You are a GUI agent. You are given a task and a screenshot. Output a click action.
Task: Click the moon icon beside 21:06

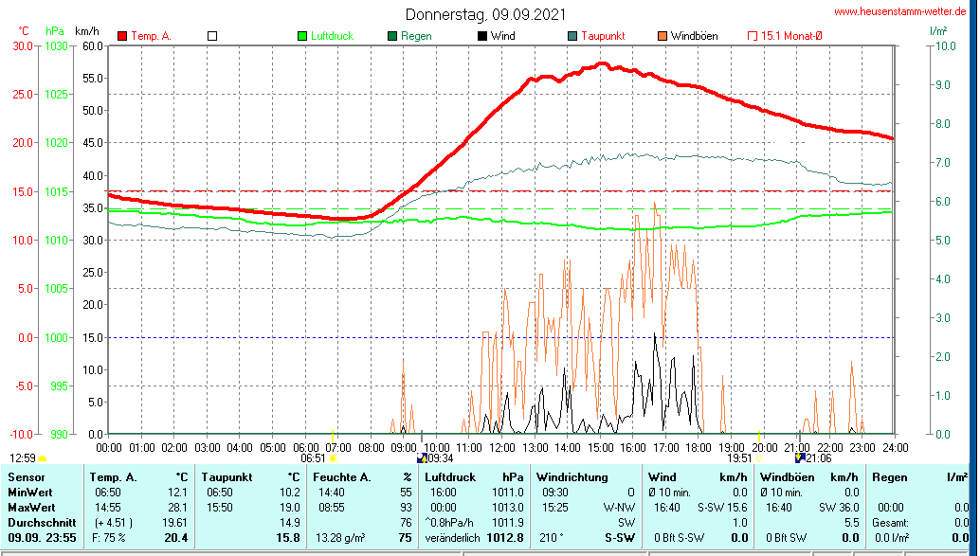point(799,458)
